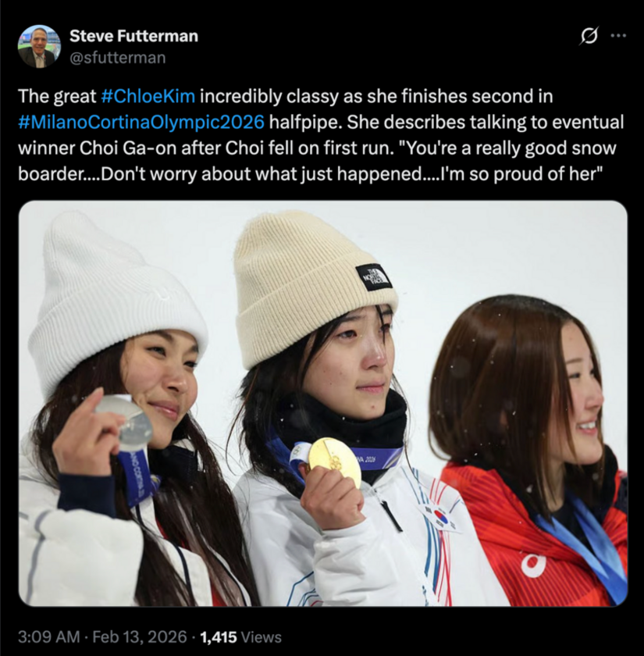Viewport: 644px width, 656px height.
Task: Follow the #MilanoCortinaOlympic2026 hashtag link
Action: tap(141, 122)
